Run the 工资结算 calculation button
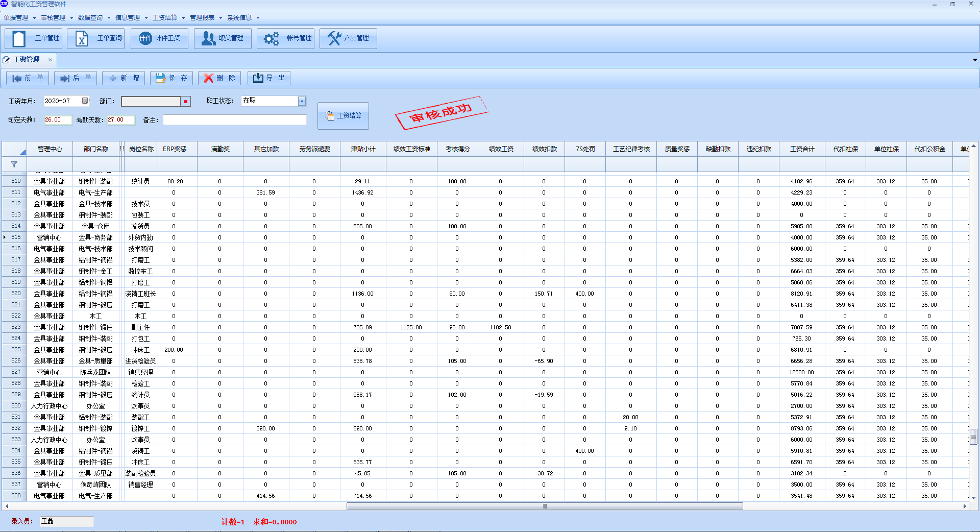Screen dimensions: 980x532 click(343, 116)
